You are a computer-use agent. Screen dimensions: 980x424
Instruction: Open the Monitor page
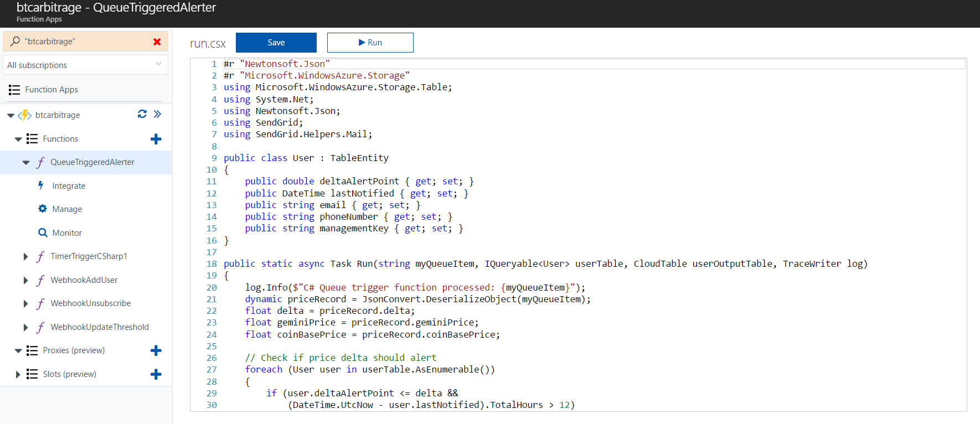point(67,233)
